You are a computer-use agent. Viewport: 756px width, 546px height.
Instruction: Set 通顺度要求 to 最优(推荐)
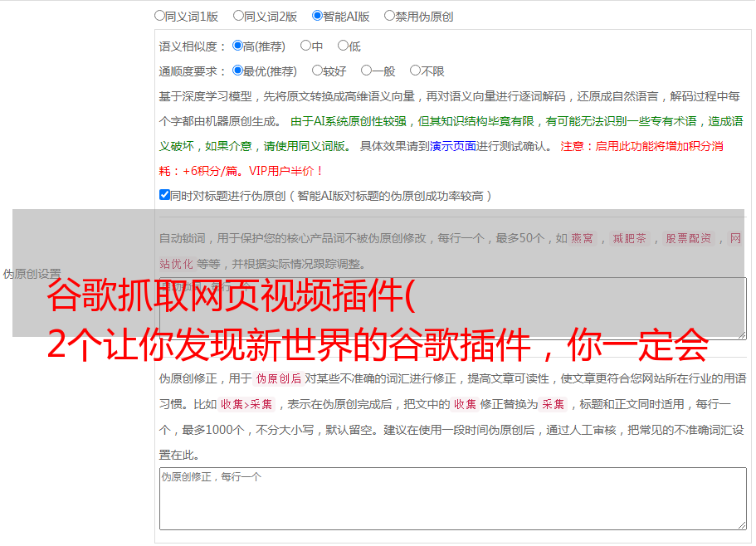[x=237, y=71]
